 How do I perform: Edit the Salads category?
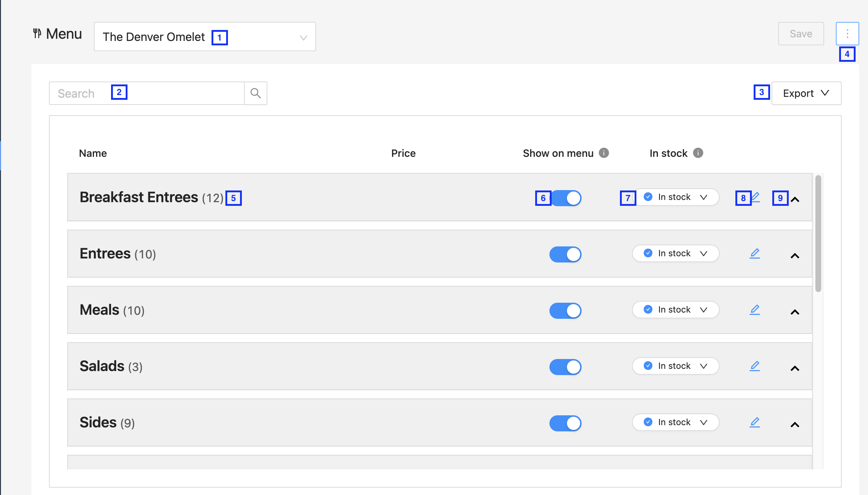755,366
